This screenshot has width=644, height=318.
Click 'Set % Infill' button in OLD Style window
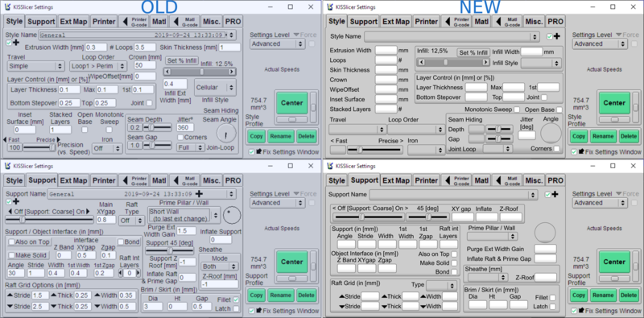pos(182,60)
